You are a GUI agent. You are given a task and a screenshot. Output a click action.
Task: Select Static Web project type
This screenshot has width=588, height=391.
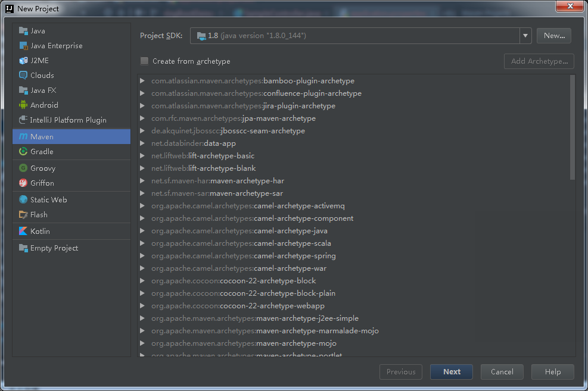[x=71, y=199]
